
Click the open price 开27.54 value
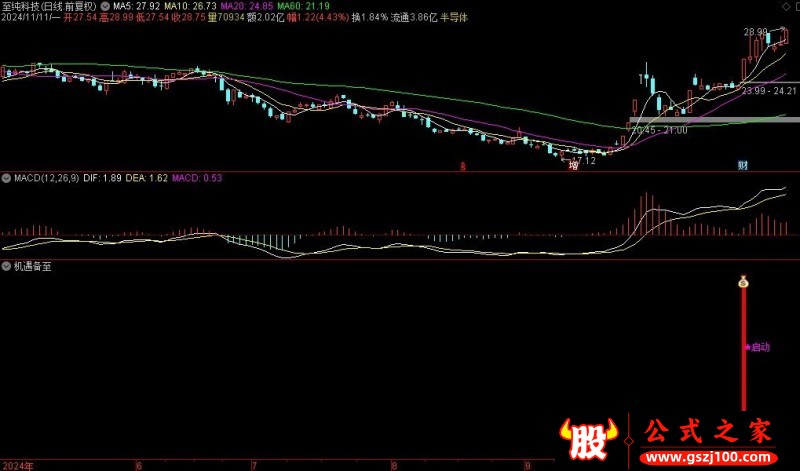(80, 18)
